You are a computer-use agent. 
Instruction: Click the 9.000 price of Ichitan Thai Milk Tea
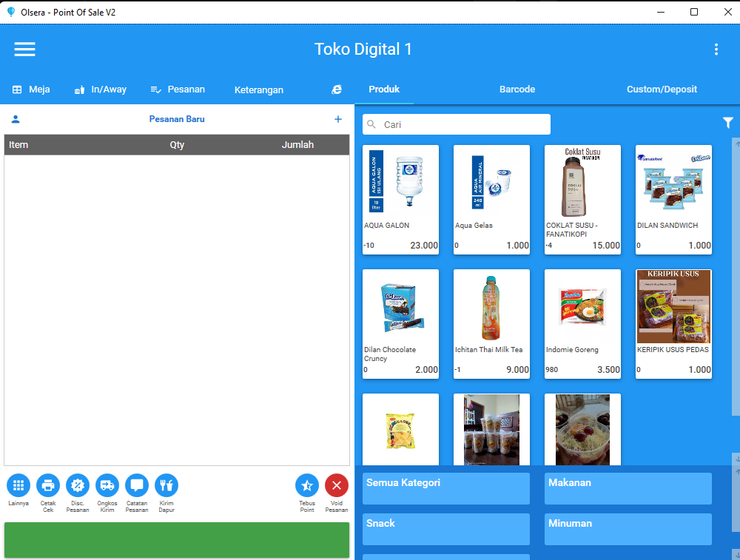coord(517,369)
